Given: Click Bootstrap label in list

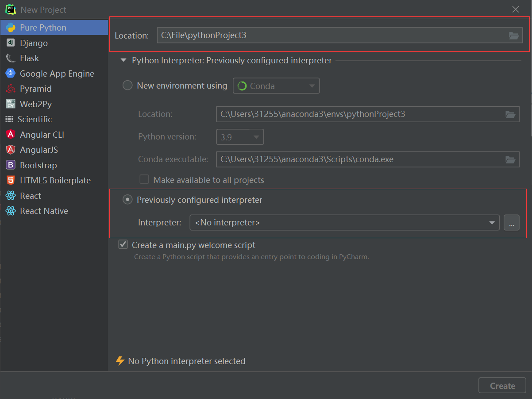Looking at the screenshot, I should click(x=39, y=165).
